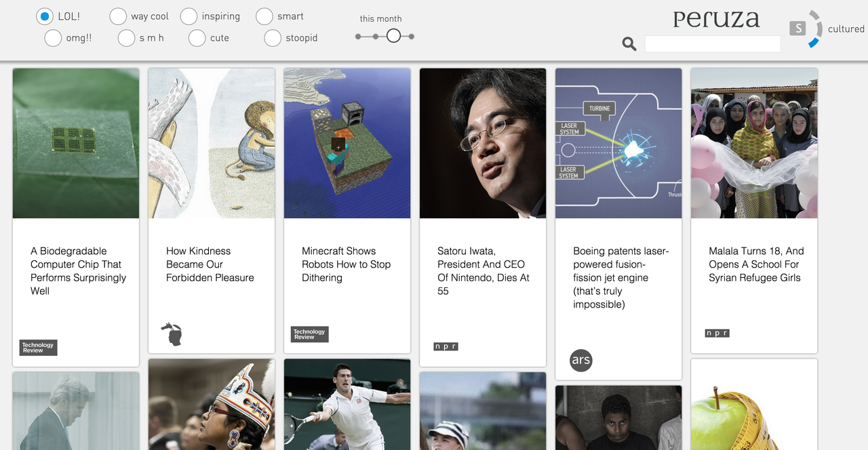Open Minecraft Shows Robots article title
This screenshot has width=868, height=450.
click(x=347, y=264)
